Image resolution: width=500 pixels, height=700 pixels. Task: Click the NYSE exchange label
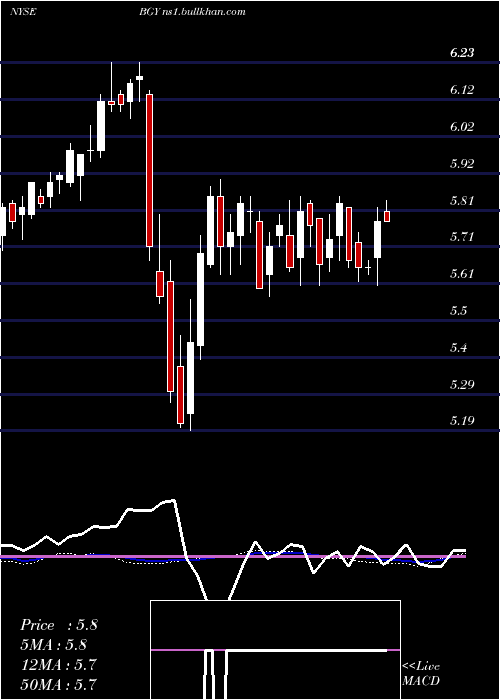pos(23,11)
